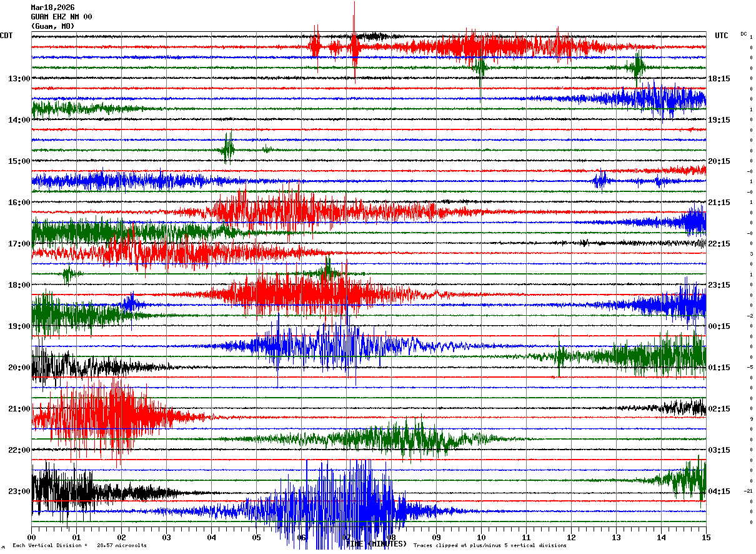Click the 09 minute axis tick label
Screen dimensions: 756x554
point(436,537)
